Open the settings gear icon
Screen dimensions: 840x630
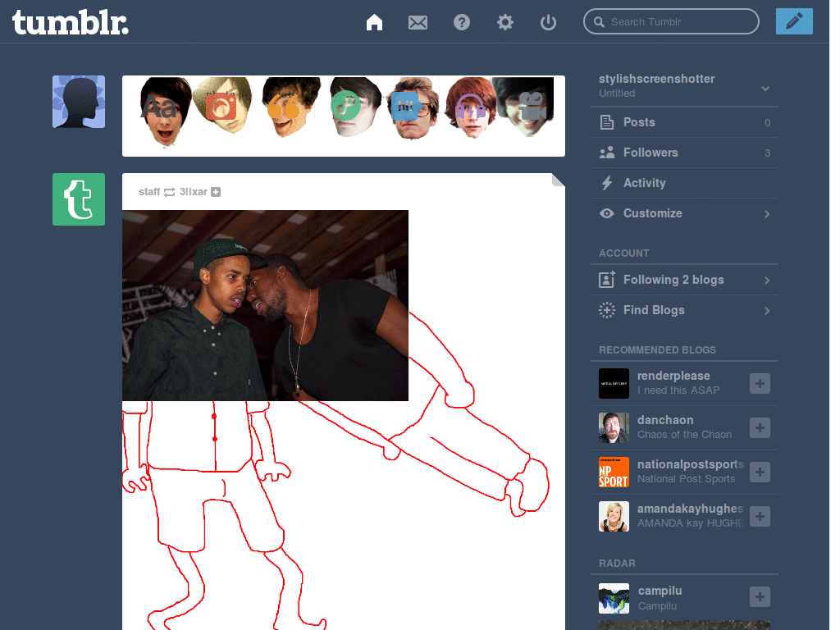pos(505,22)
